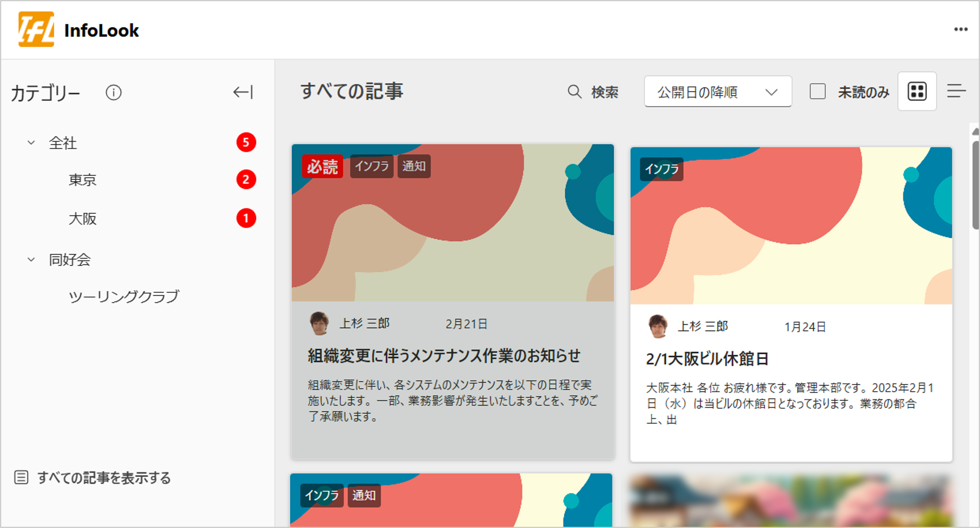Switch to list view layout

coord(956,91)
